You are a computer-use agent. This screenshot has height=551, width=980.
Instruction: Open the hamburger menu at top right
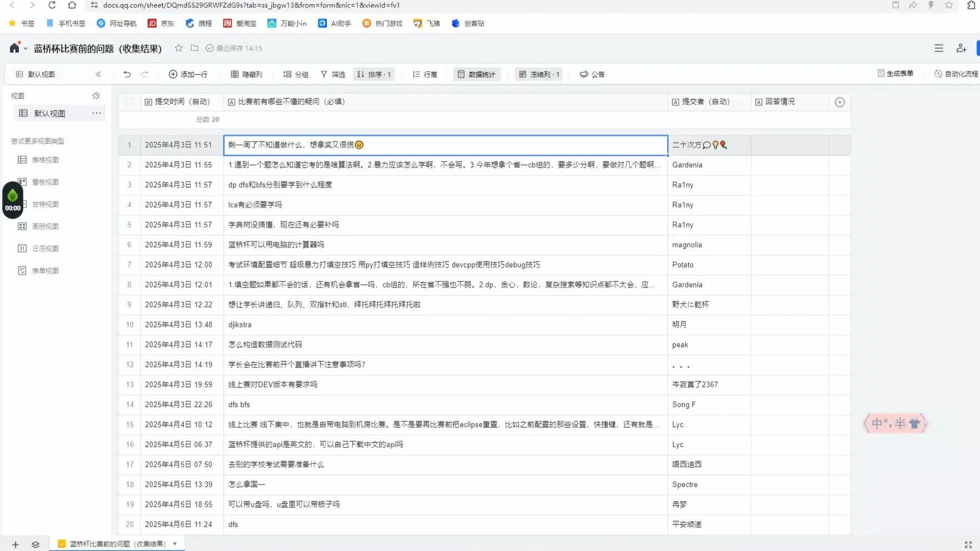(x=939, y=48)
